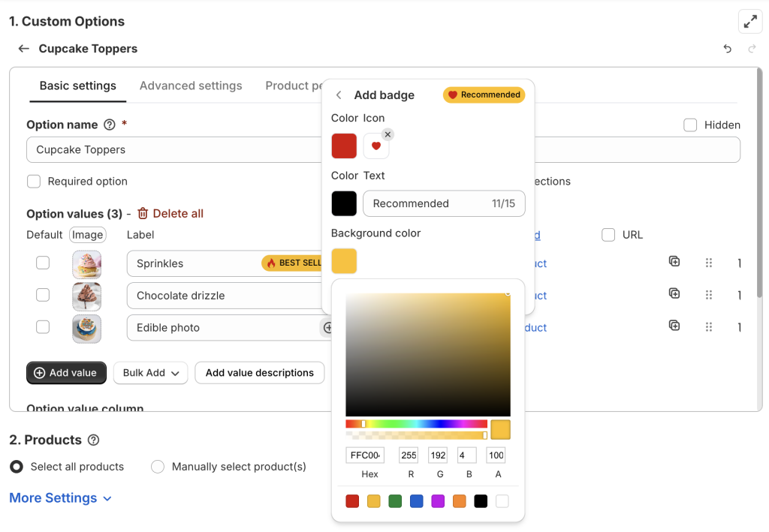The width and height of the screenshot is (769, 532).
Task: Select Manually select product(s) radio button
Action: coord(158,467)
